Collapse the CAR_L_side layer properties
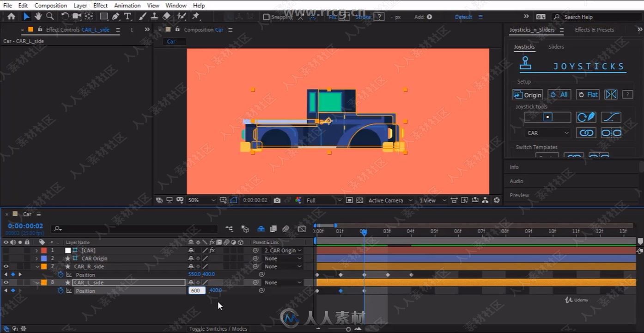This screenshot has height=333, width=644. click(37, 283)
